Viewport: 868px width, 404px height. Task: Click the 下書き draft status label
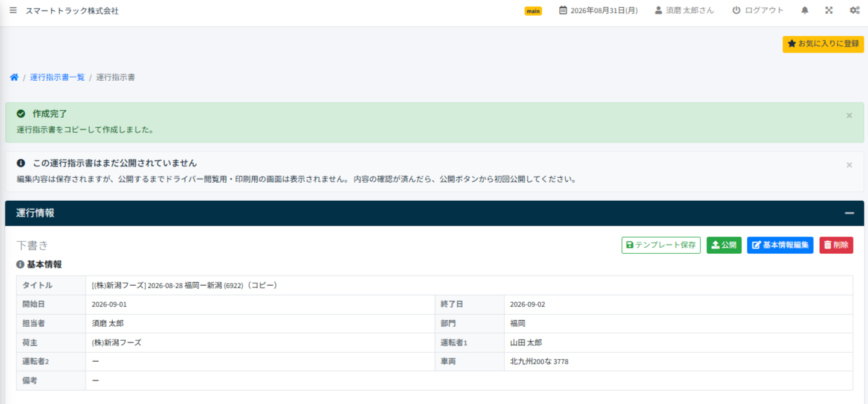pos(32,245)
